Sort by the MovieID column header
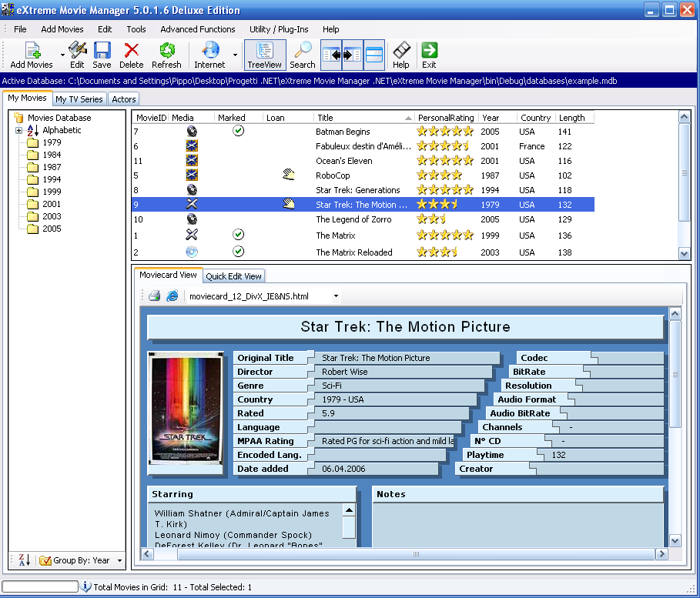The image size is (700, 598). click(x=151, y=118)
